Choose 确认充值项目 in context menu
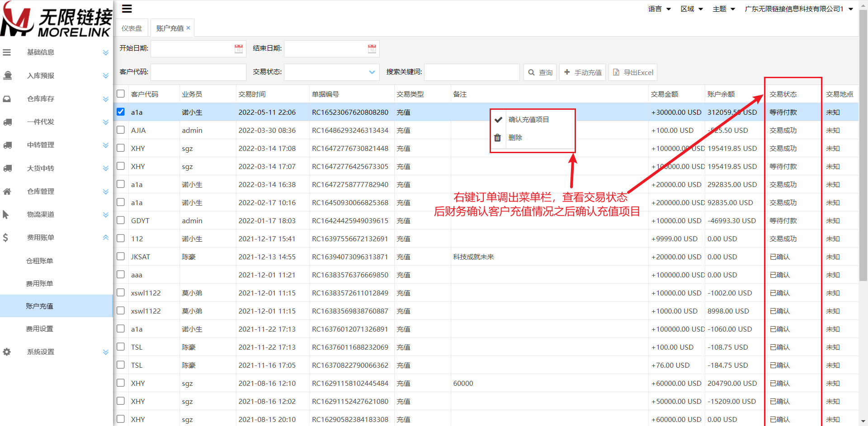 [x=533, y=120]
